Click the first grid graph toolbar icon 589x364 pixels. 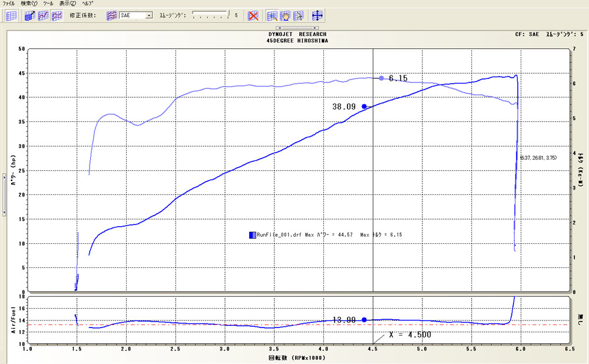[11, 16]
